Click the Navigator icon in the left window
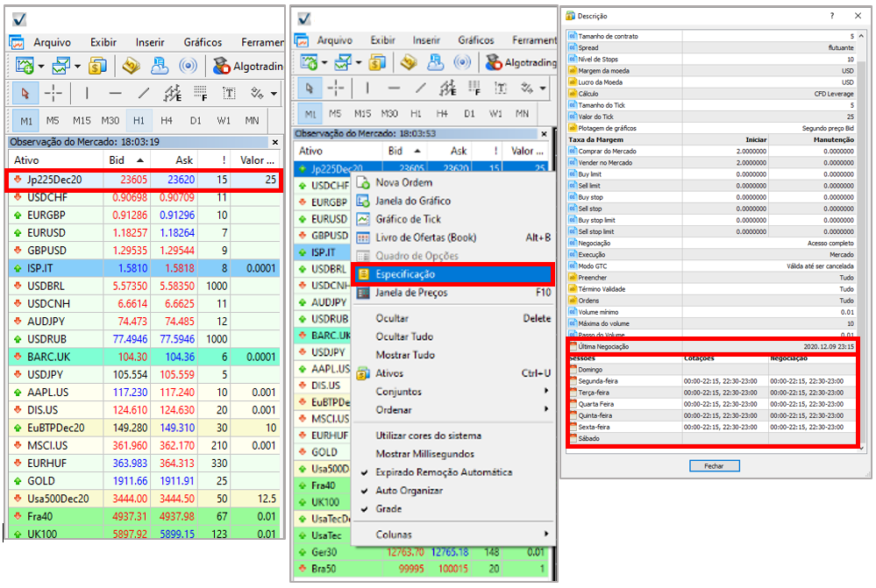 point(132,66)
